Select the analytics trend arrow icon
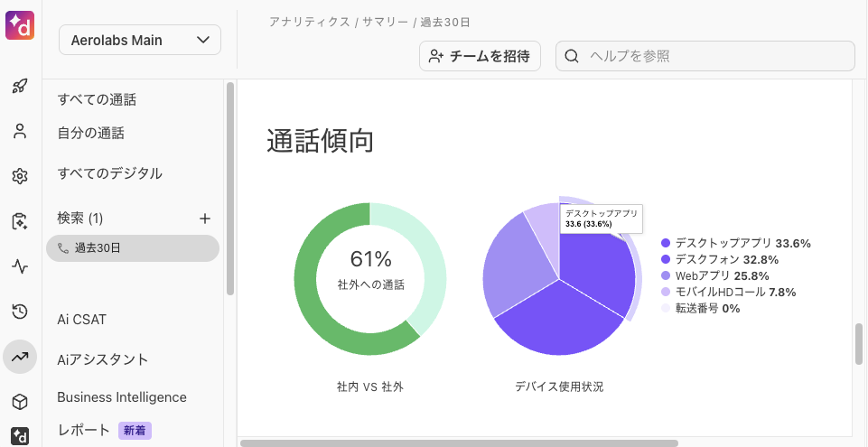This screenshot has height=447, width=868. click(20, 357)
